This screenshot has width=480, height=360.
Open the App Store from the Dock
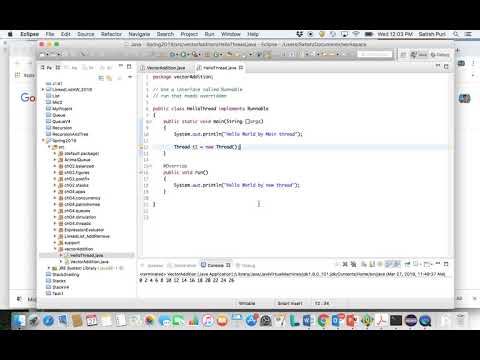[x=252, y=321]
